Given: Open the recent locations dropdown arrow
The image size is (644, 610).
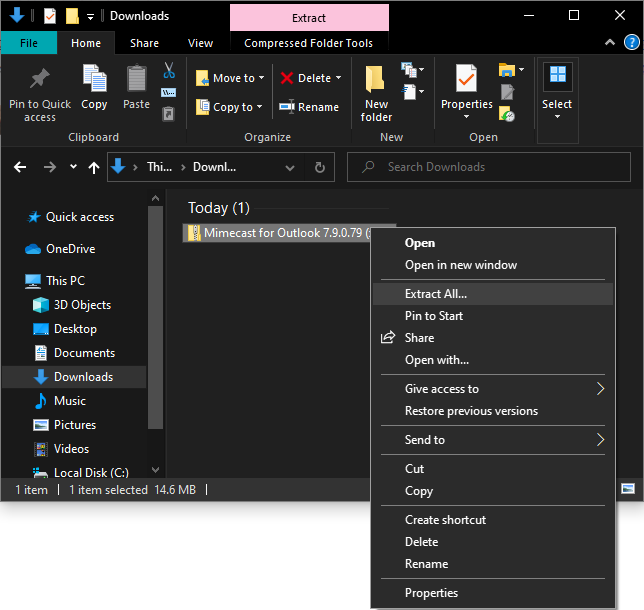Looking at the screenshot, I should pos(74,167).
